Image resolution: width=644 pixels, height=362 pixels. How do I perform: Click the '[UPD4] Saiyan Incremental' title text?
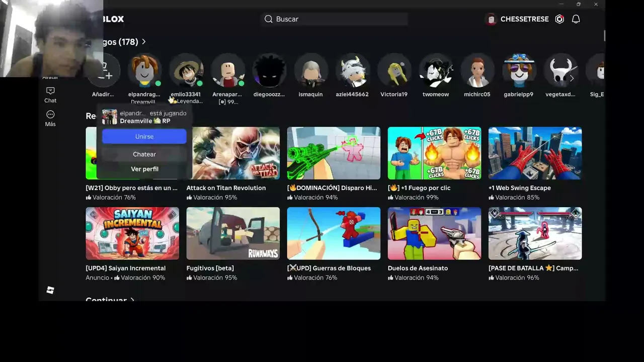(126, 268)
